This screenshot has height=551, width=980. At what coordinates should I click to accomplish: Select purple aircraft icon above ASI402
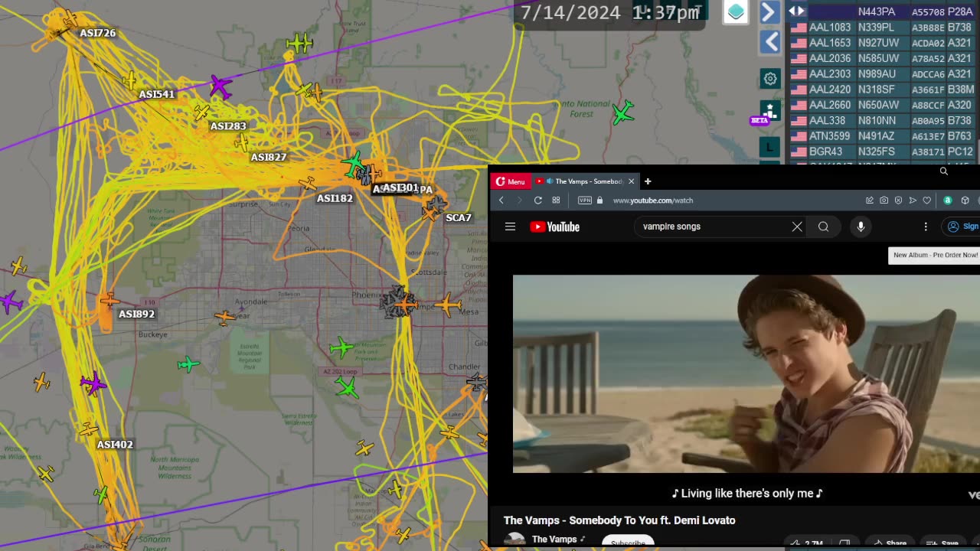click(x=93, y=383)
